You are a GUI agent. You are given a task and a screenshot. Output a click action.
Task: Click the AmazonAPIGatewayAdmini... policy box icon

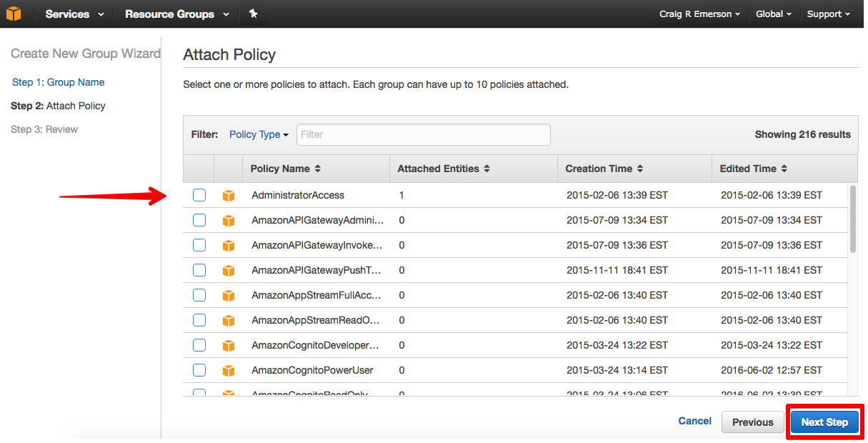[229, 220]
